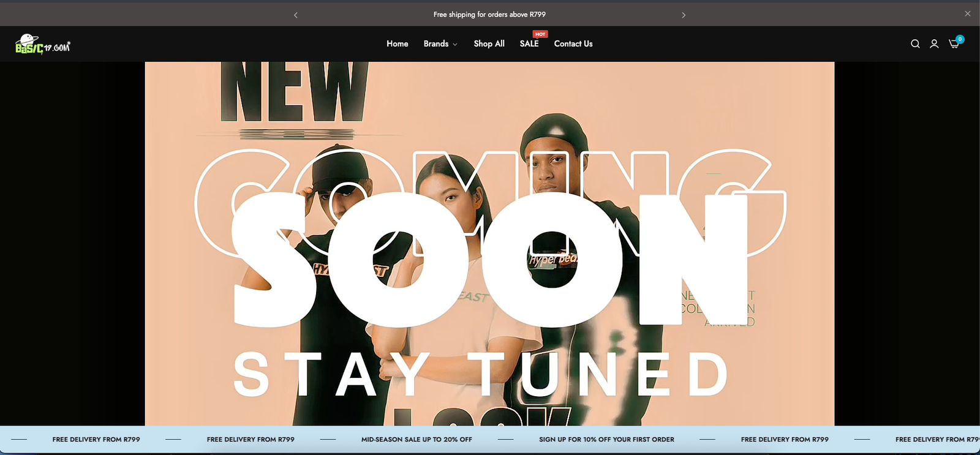Click 'FREE DELIVERY FROM R799' following the sign-up offer
980x455 pixels.
[x=785, y=440]
